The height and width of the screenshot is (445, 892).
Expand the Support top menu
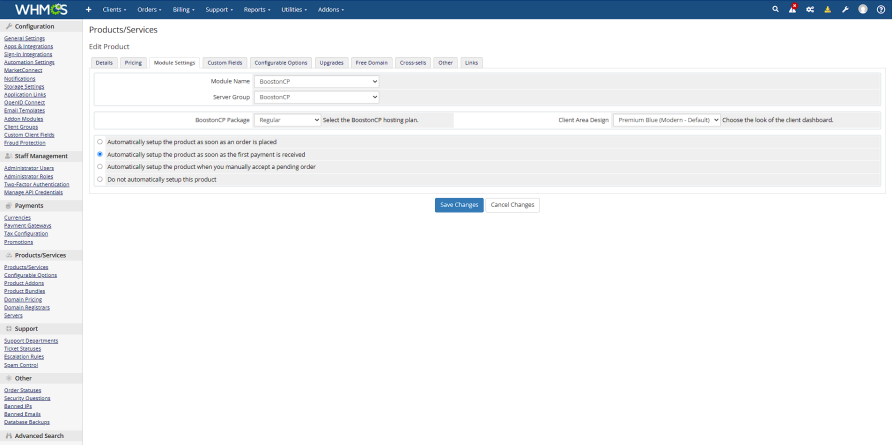click(219, 10)
